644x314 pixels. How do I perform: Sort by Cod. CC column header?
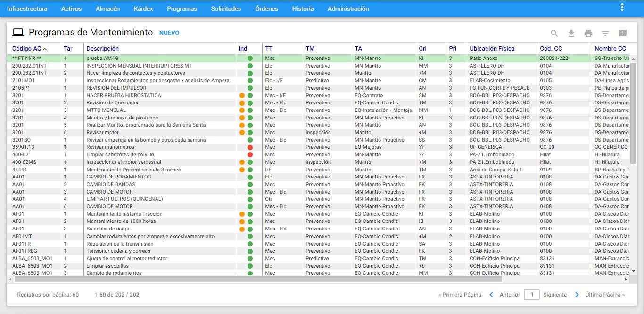coord(551,49)
